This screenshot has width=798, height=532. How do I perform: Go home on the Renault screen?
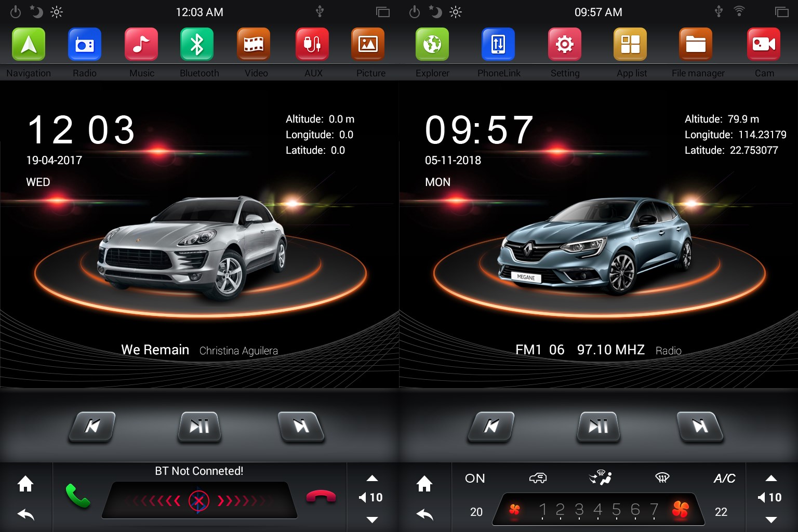[x=424, y=484]
